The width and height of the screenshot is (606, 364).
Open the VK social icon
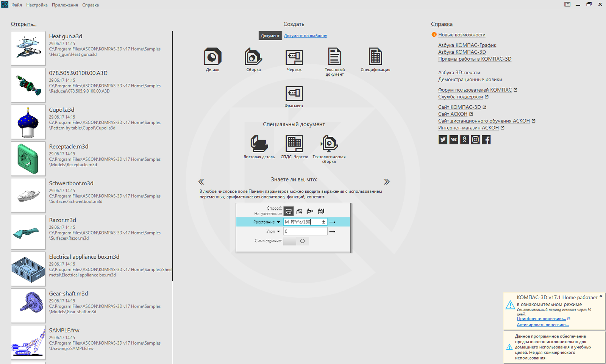coord(454,139)
